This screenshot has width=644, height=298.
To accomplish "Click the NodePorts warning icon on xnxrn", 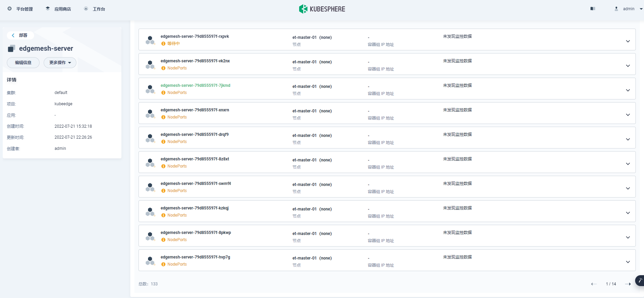I will click(x=163, y=117).
